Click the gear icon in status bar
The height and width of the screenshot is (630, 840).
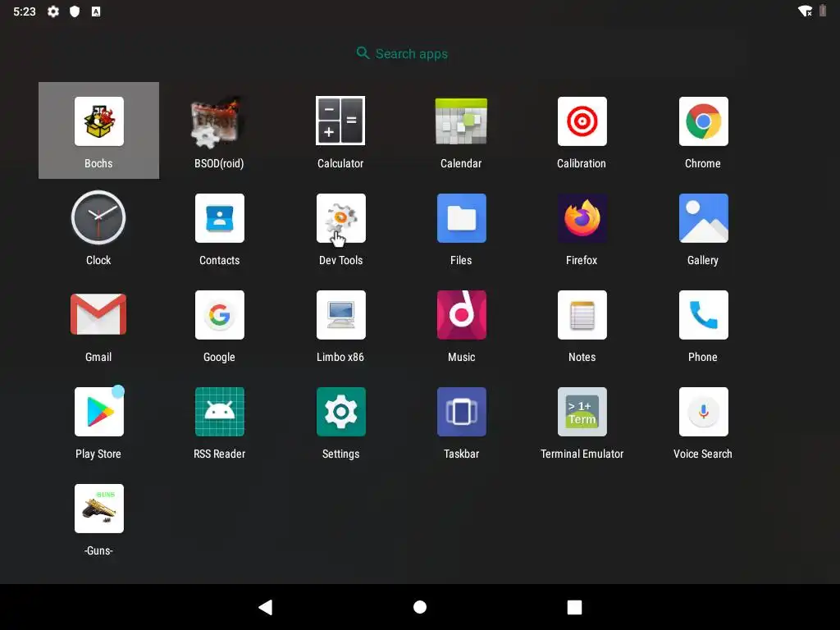coord(53,11)
